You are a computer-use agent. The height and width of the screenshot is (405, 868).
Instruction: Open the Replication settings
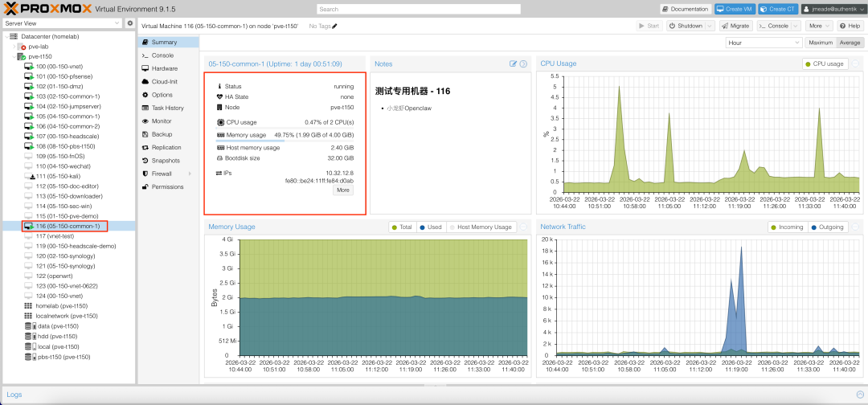(166, 148)
